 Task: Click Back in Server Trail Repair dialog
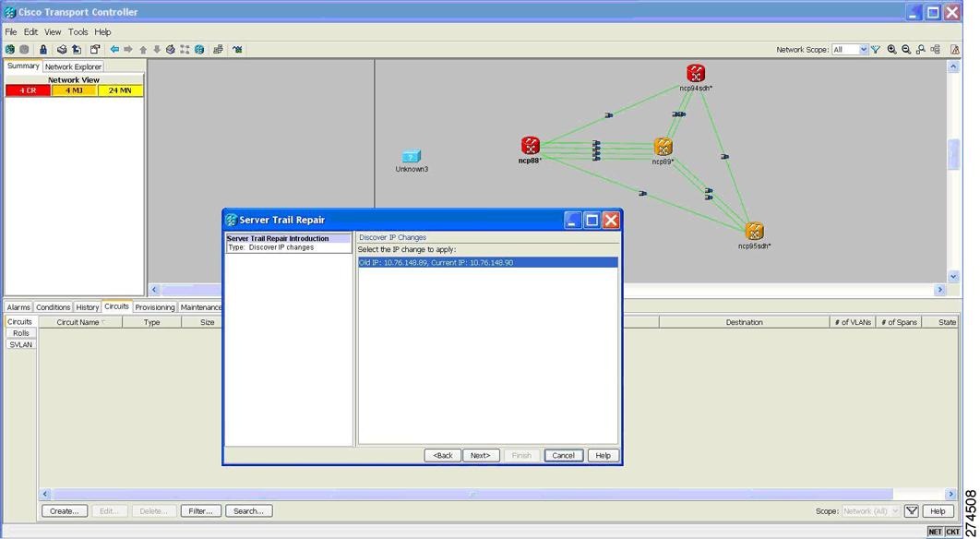pos(443,455)
